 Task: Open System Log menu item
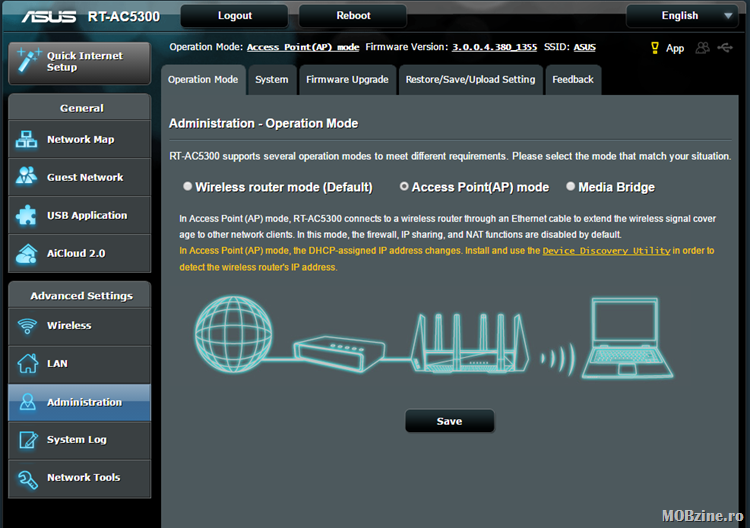click(x=79, y=440)
